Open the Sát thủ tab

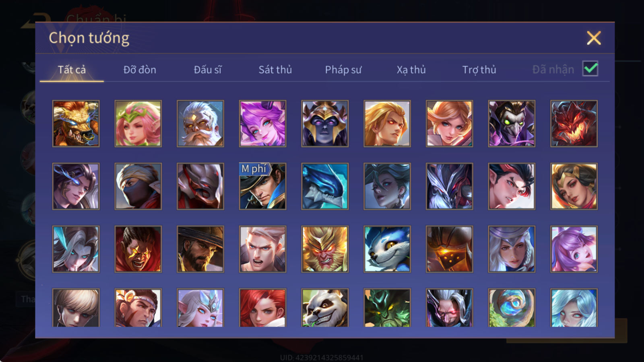pyautogui.click(x=275, y=70)
